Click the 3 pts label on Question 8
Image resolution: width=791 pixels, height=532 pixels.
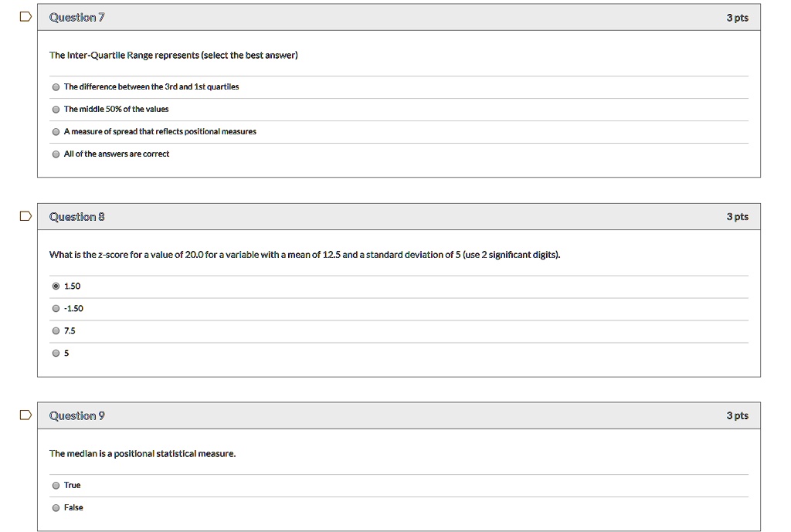pyautogui.click(x=737, y=217)
